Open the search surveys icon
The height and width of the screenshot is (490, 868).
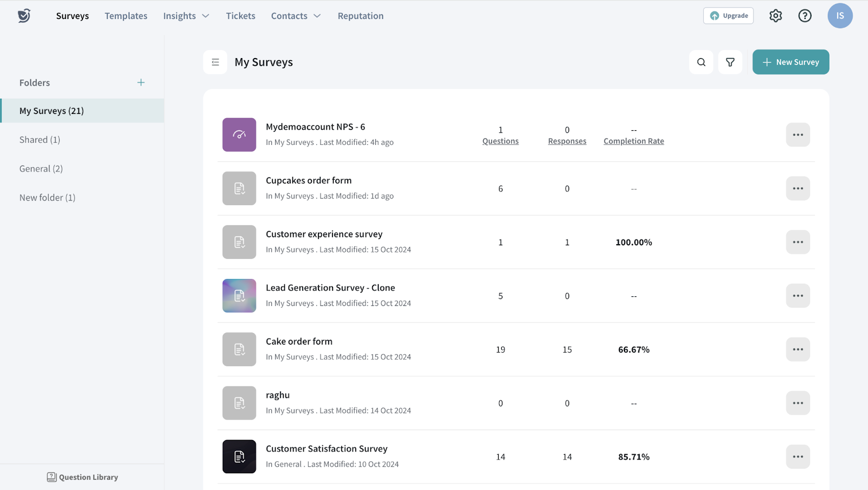[701, 62]
